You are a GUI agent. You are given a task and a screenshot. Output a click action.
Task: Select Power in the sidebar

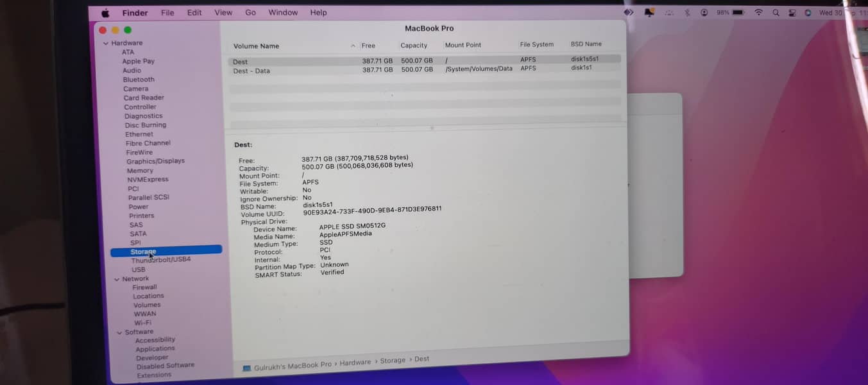pos(139,207)
